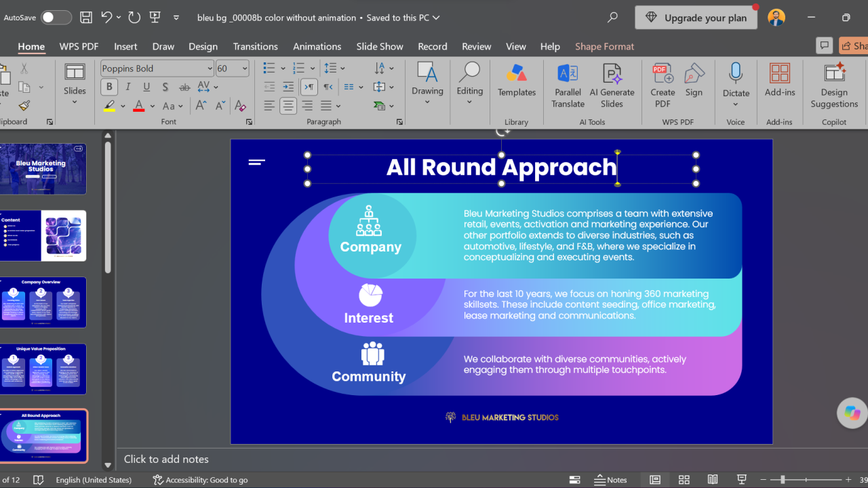
Task: Toggle the Notes pane button
Action: (x=611, y=479)
